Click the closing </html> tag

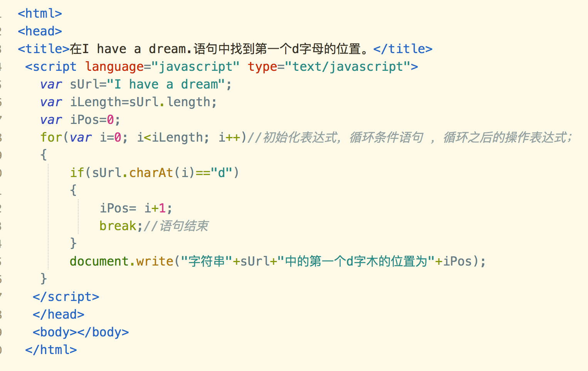click(x=51, y=350)
